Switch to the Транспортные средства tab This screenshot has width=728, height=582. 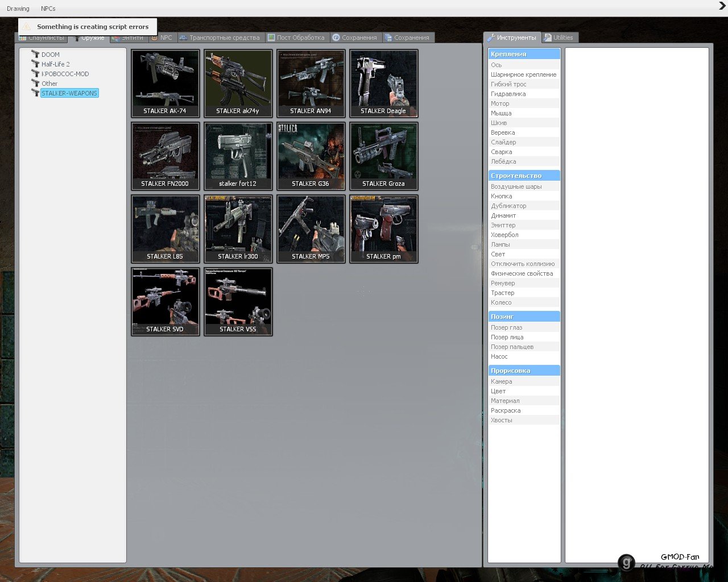tap(220, 38)
